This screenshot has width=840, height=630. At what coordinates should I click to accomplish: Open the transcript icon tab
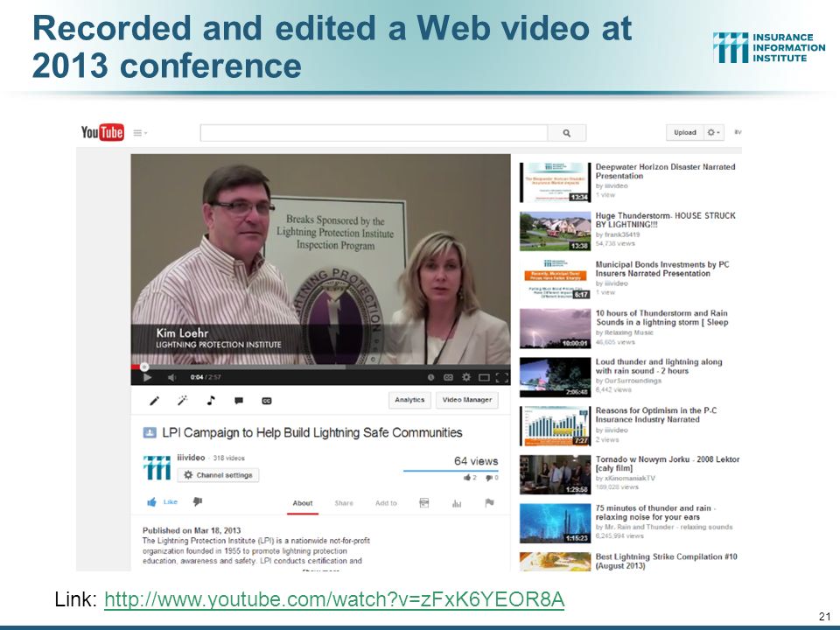click(x=423, y=503)
